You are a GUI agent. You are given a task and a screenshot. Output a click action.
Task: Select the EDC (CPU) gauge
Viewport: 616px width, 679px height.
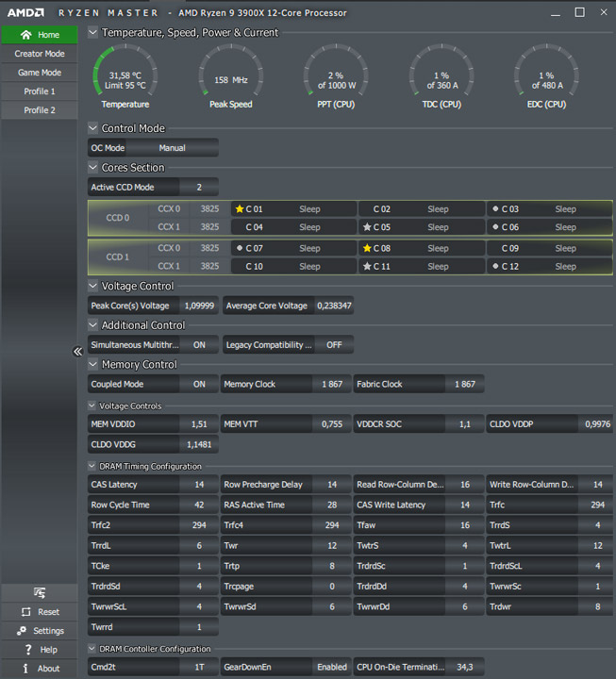coord(546,75)
